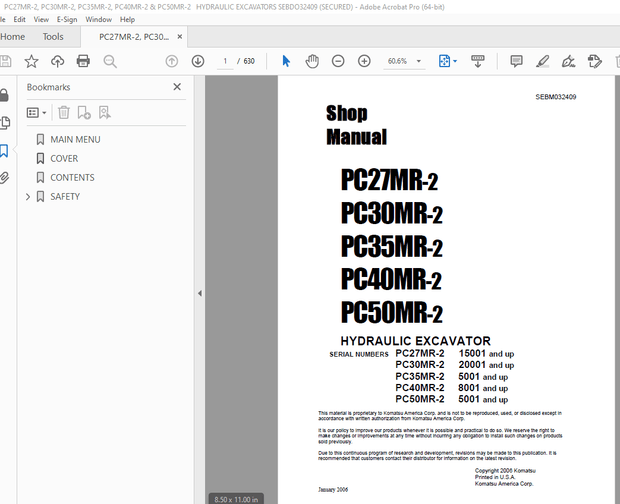Open the Help menu
This screenshot has width=620, height=504.
coord(127,19)
